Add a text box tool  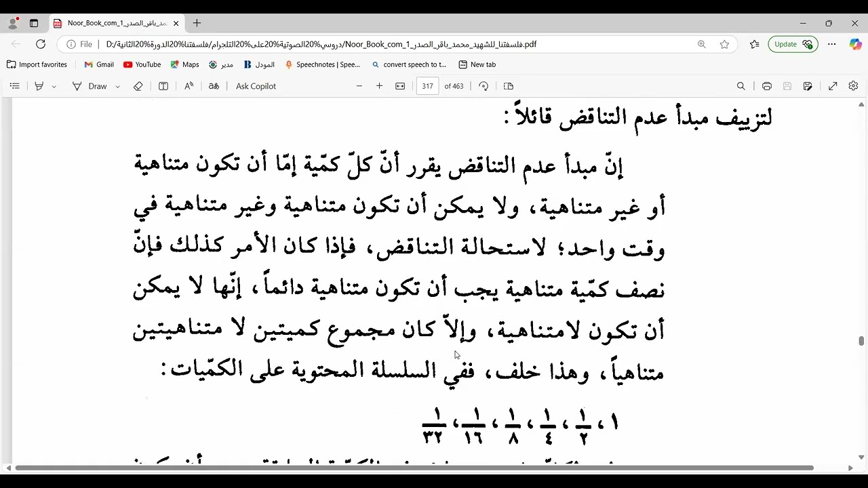click(163, 86)
